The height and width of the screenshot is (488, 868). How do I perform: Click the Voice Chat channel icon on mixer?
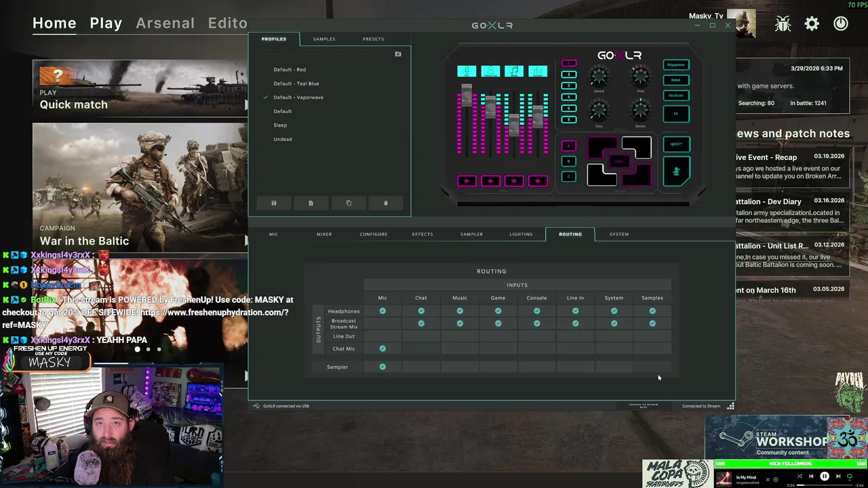pos(490,71)
